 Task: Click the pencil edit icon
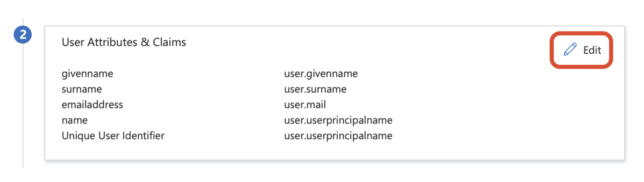coord(570,50)
